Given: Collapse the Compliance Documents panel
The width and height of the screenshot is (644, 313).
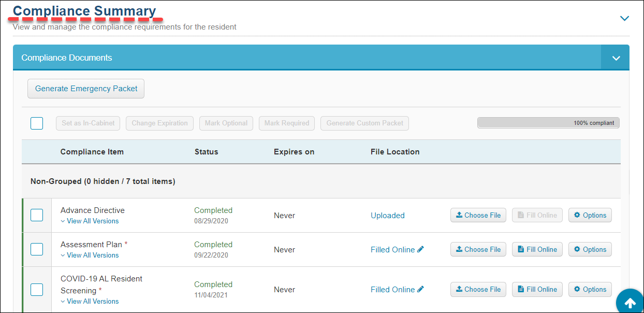Looking at the screenshot, I should pos(616,58).
